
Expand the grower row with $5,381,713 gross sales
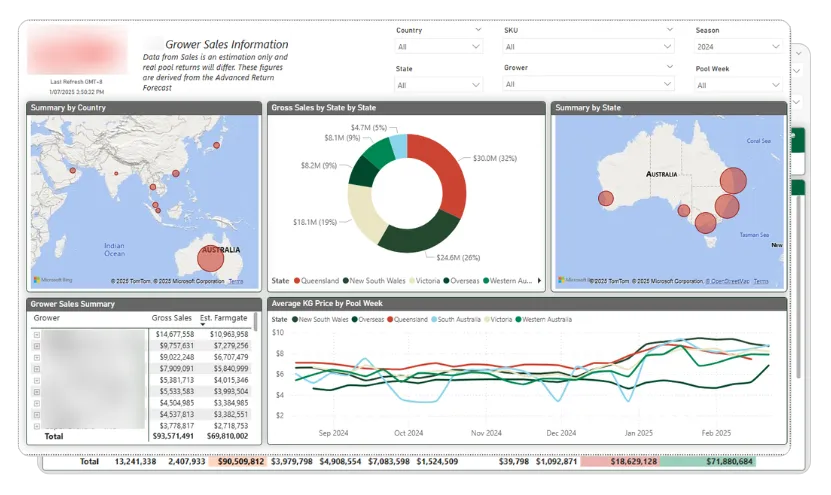coord(37,381)
